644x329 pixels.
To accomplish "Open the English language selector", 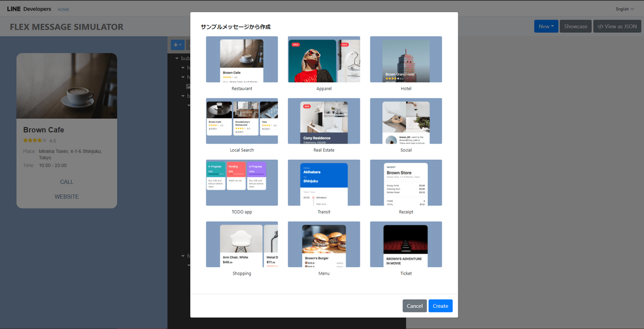I will pyautogui.click(x=625, y=9).
